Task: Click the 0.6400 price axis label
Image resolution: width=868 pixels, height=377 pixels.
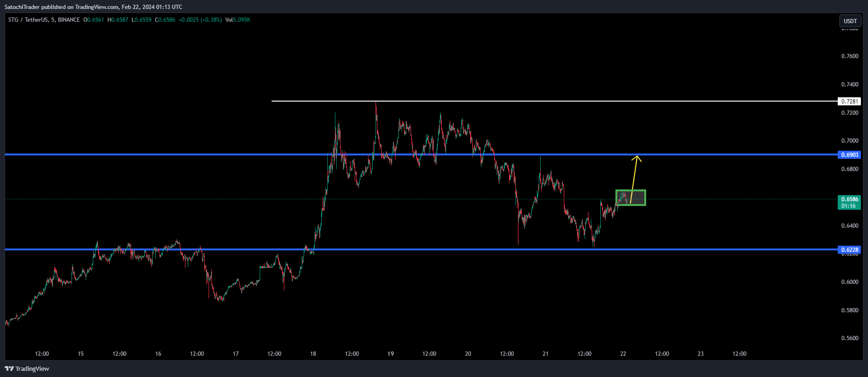Action: coord(850,226)
